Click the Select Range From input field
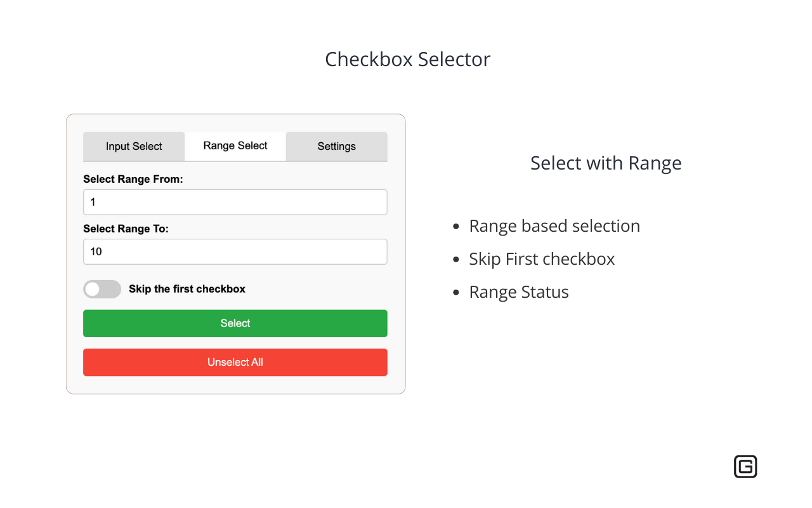Viewport: 812px width, 508px height. point(235,202)
